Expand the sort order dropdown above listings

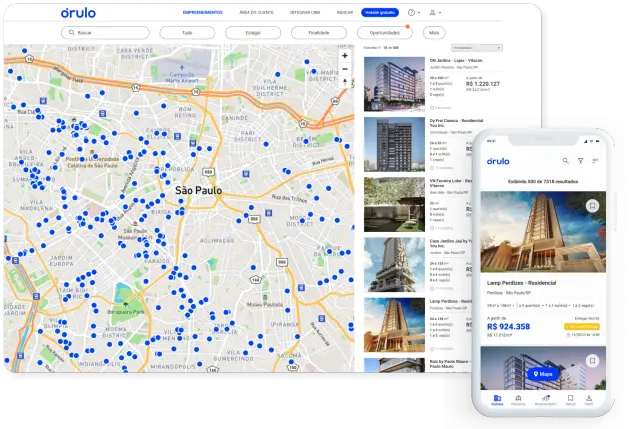(477, 47)
